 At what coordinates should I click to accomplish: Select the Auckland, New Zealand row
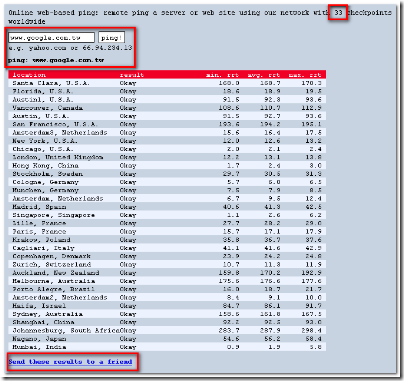point(167,273)
